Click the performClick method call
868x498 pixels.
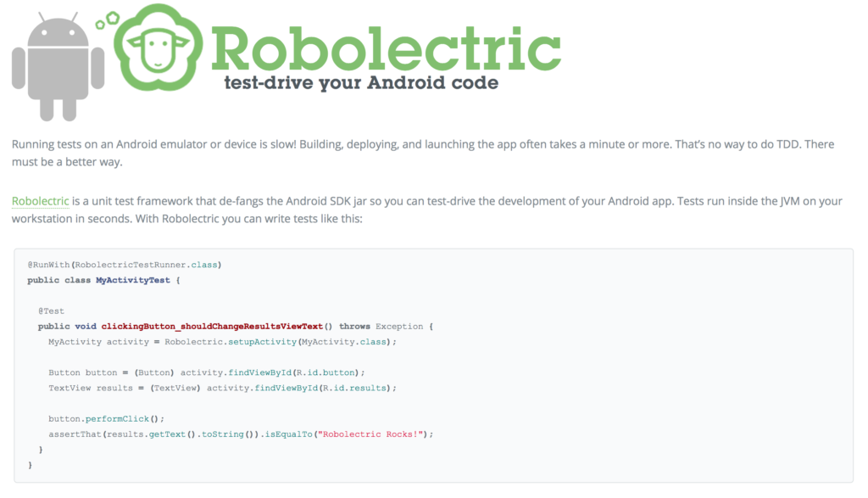tap(117, 419)
